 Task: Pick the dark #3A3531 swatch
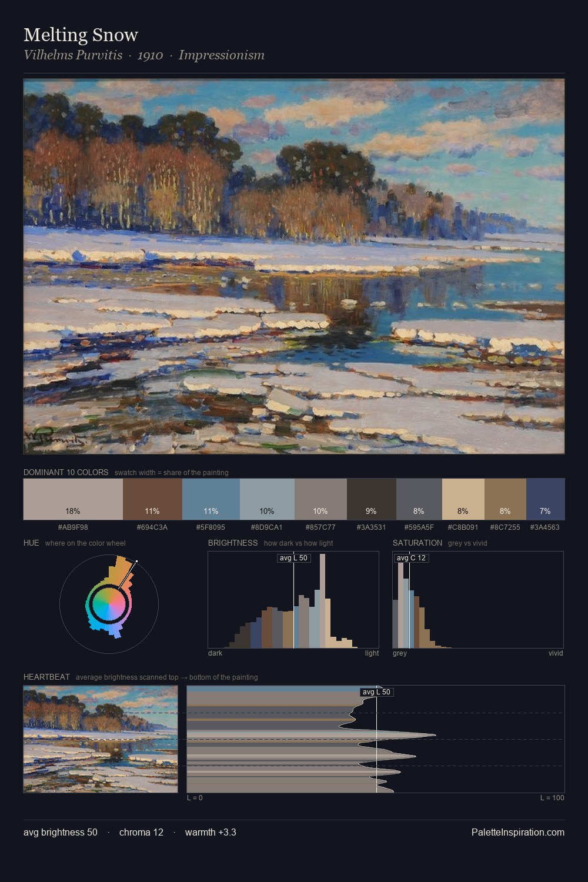click(x=372, y=499)
